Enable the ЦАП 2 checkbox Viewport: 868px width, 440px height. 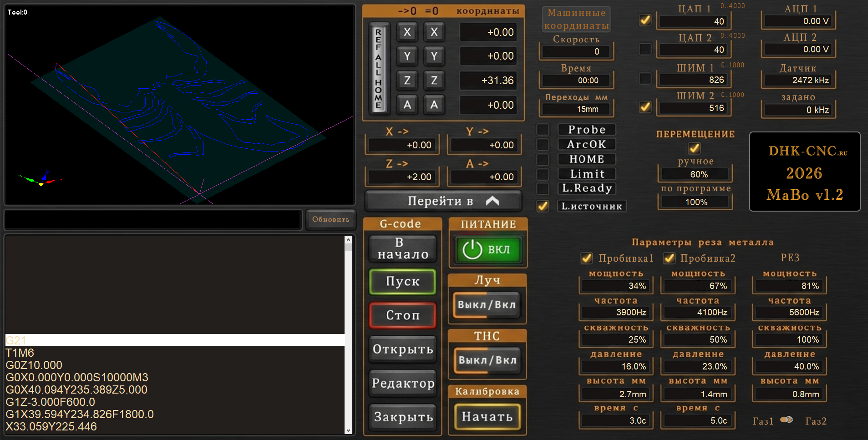[645, 50]
